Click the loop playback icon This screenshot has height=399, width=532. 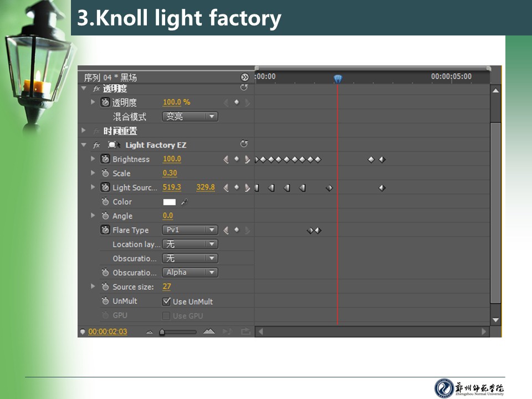click(x=245, y=331)
